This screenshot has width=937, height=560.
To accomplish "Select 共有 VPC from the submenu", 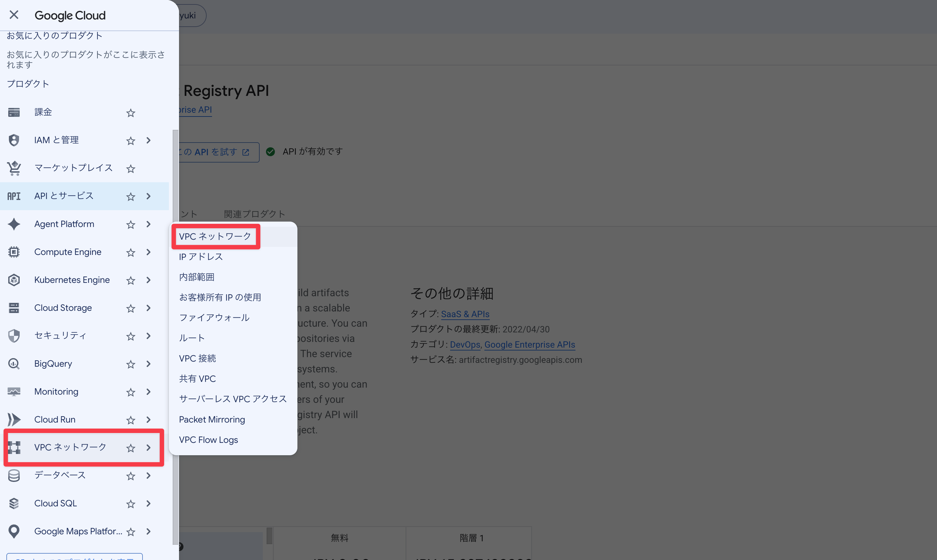I will pyautogui.click(x=233, y=379).
